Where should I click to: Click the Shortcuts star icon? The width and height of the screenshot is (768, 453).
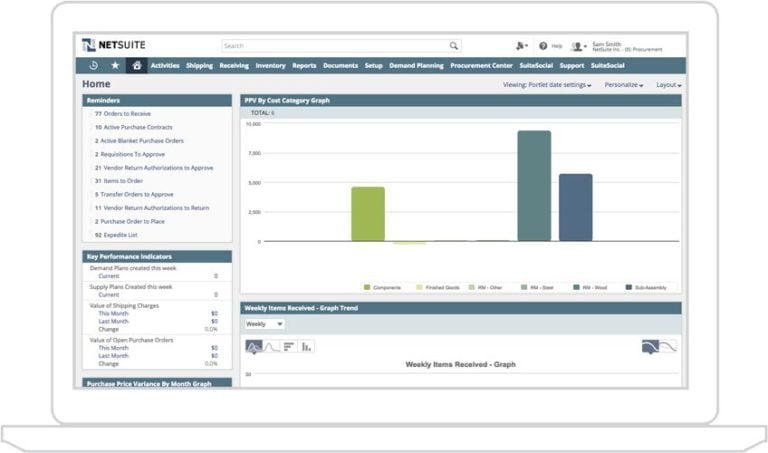point(115,65)
